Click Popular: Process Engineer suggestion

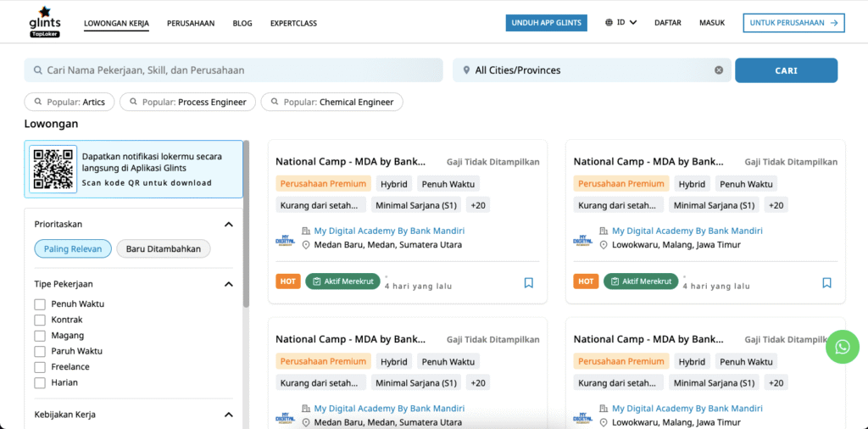187,102
